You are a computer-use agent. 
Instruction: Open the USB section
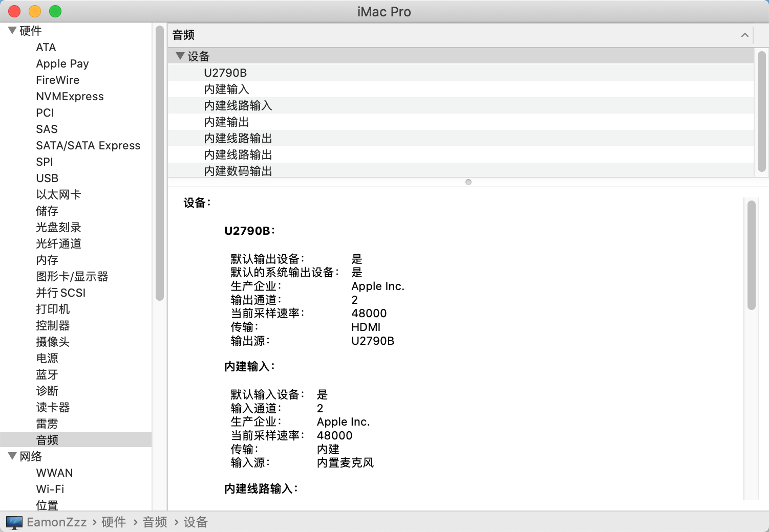(x=47, y=178)
